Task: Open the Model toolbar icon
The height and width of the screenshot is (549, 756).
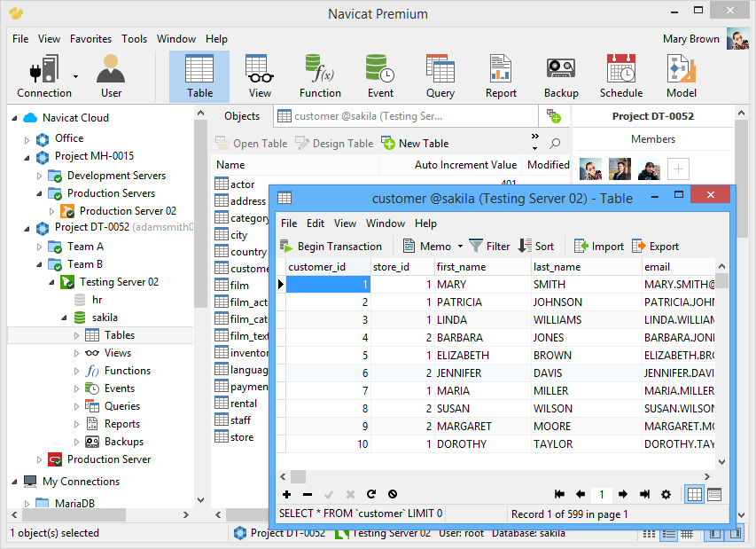Action: 682,76
